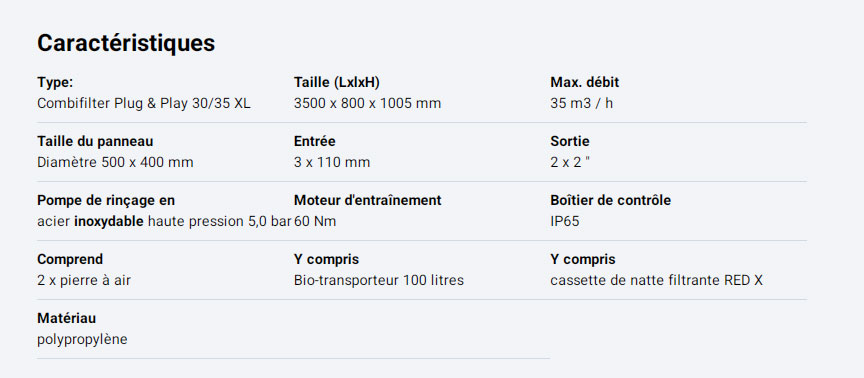Click the Bio-transporteur 100 litres text
The image size is (864, 378).
click(379, 280)
